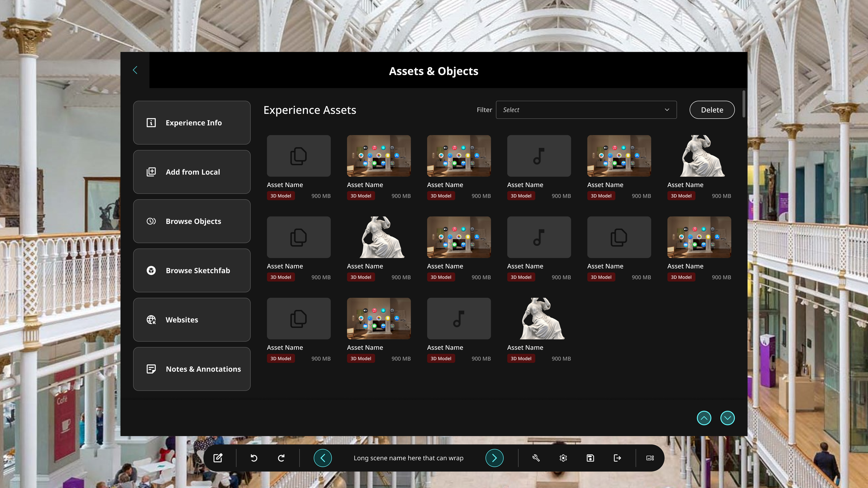
Task: Go to next scene with right arrow
Action: 494,458
